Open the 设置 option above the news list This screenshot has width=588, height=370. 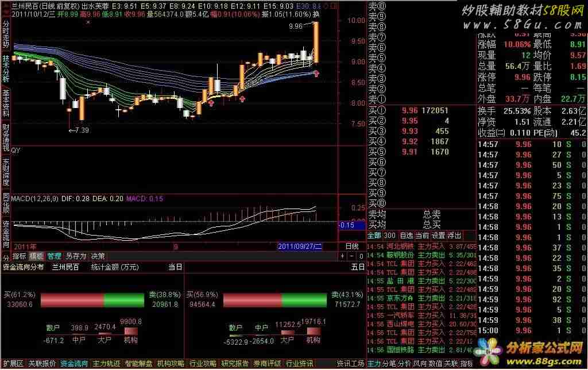[438, 236]
